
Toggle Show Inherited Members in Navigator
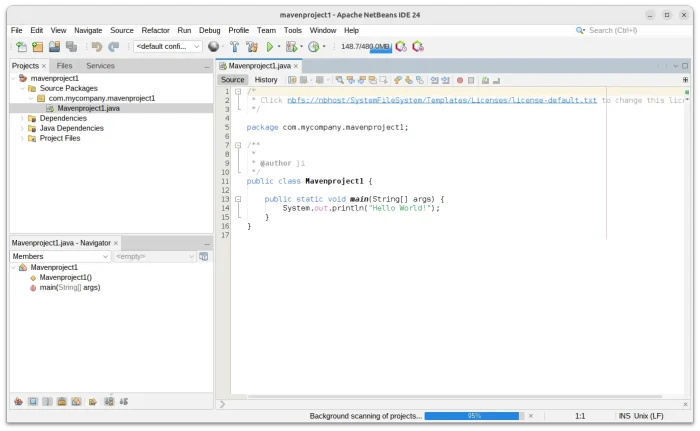pos(18,402)
